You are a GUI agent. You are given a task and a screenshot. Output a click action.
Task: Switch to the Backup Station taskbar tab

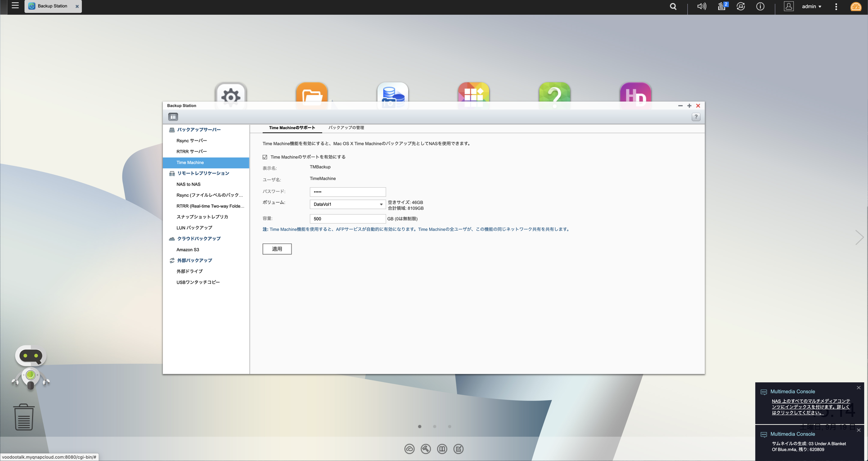pyautogui.click(x=52, y=6)
